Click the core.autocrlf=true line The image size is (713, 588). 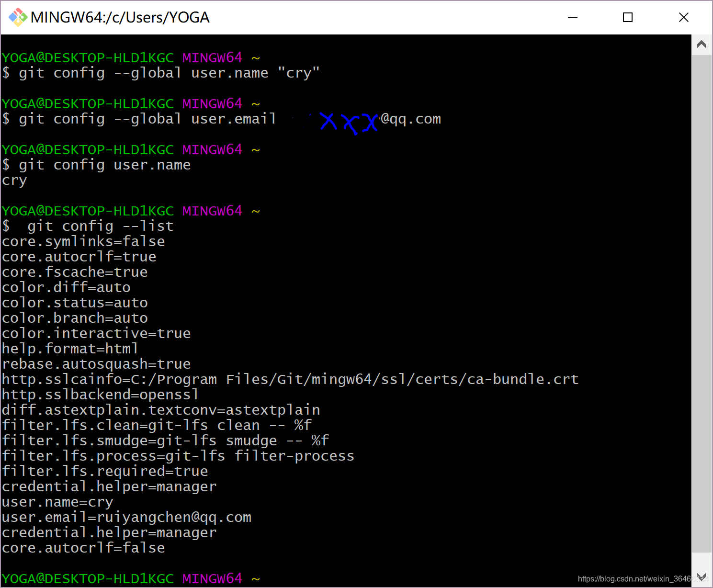pos(79,257)
